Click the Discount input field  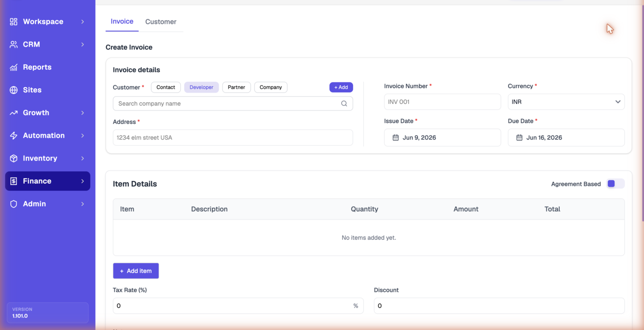point(499,306)
